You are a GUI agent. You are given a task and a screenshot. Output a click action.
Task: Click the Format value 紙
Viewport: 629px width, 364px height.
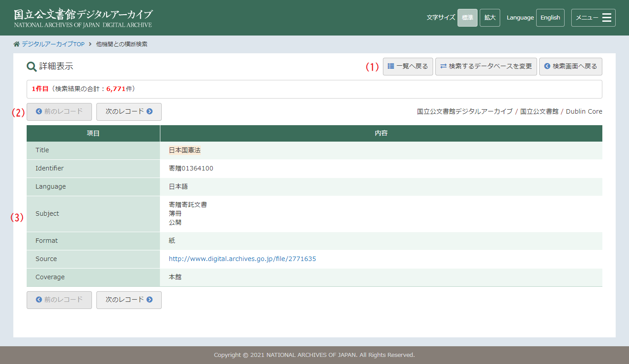[x=172, y=241]
